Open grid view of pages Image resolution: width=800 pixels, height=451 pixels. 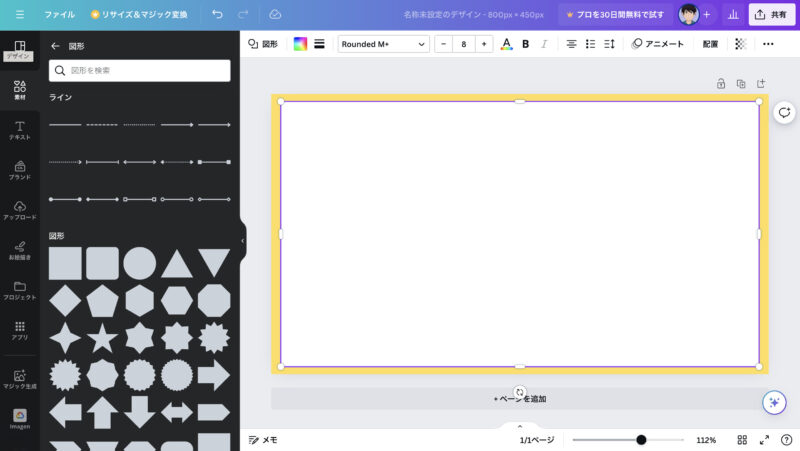742,440
